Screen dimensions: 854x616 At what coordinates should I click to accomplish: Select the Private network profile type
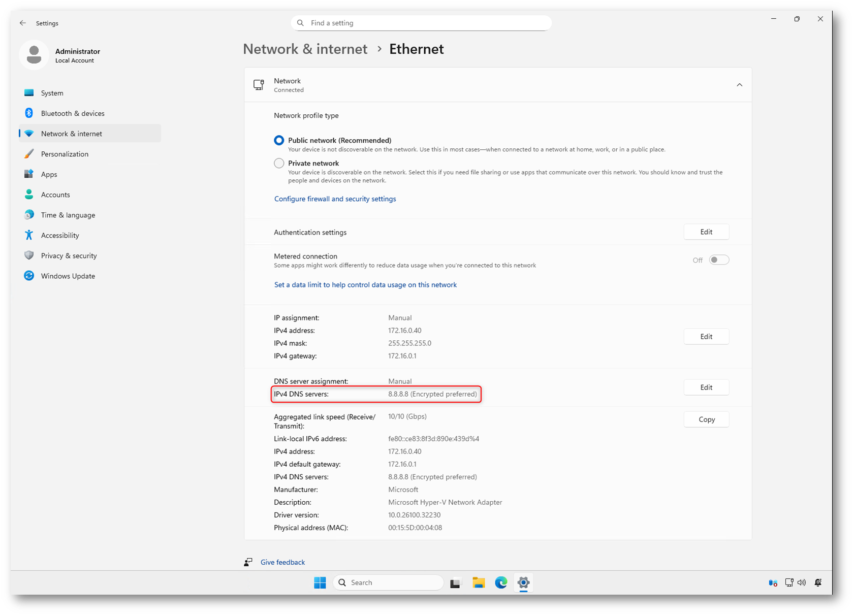(279, 164)
